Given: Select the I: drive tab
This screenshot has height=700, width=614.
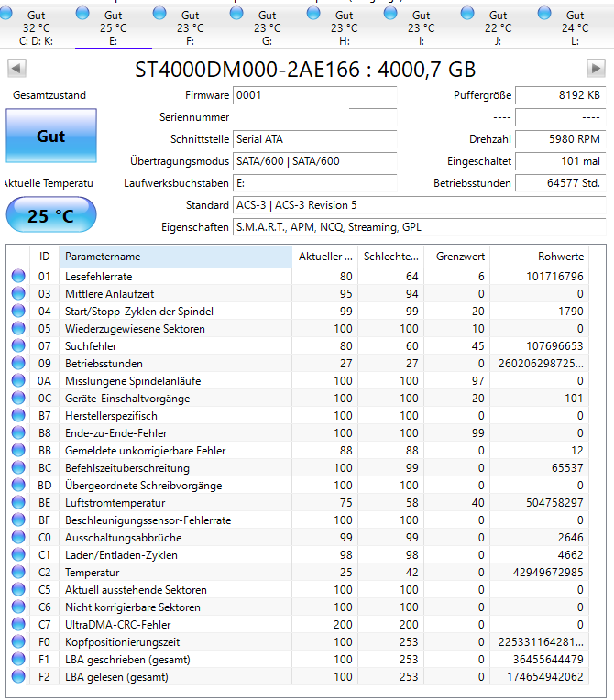Looking at the screenshot, I should pos(421,27).
